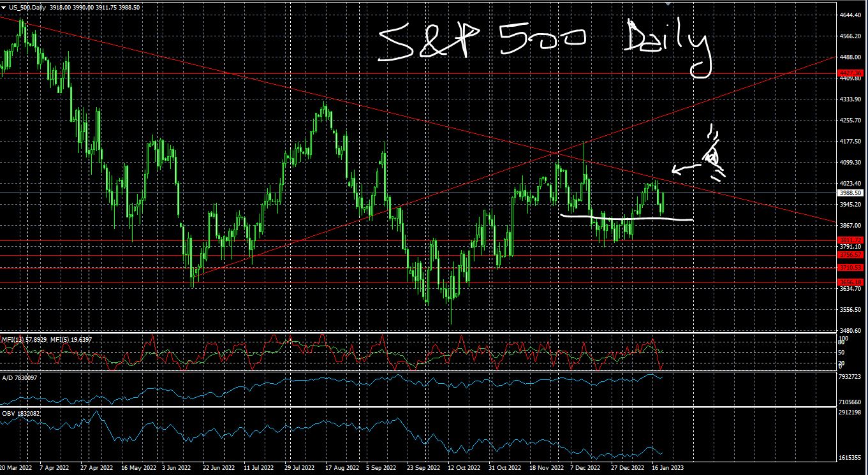
Task: Click the 27 Apr 2022 date label
Action: pos(96,467)
